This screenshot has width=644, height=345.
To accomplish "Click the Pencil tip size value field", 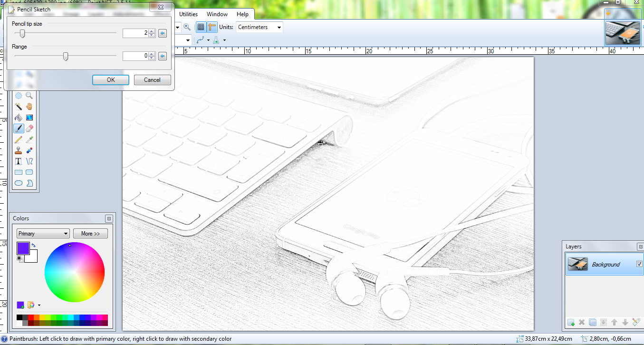I will tap(135, 33).
